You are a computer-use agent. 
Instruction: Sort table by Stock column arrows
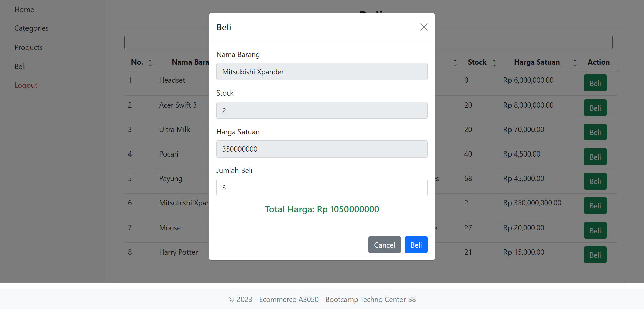(x=494, y=62)
